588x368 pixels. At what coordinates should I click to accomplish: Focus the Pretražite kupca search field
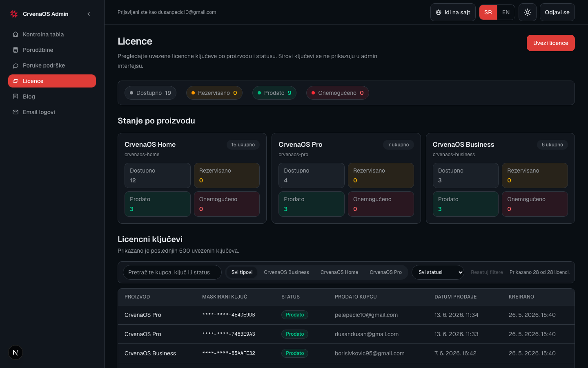[x=172, y=272]
